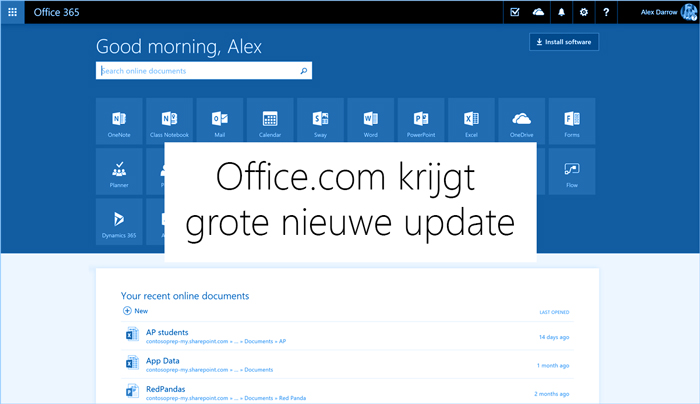
Task: Open the OneDrive app tile
Action: click(x=521, y=121)
